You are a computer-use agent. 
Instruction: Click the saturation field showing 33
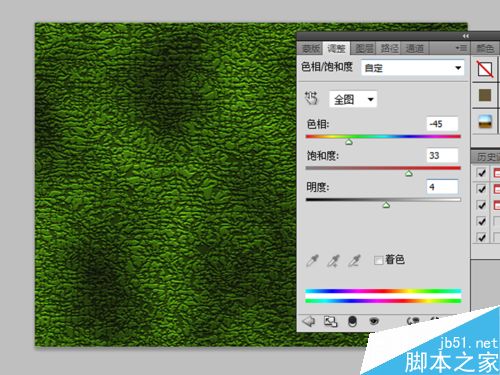pyautogui.click(x=442, y=155)
